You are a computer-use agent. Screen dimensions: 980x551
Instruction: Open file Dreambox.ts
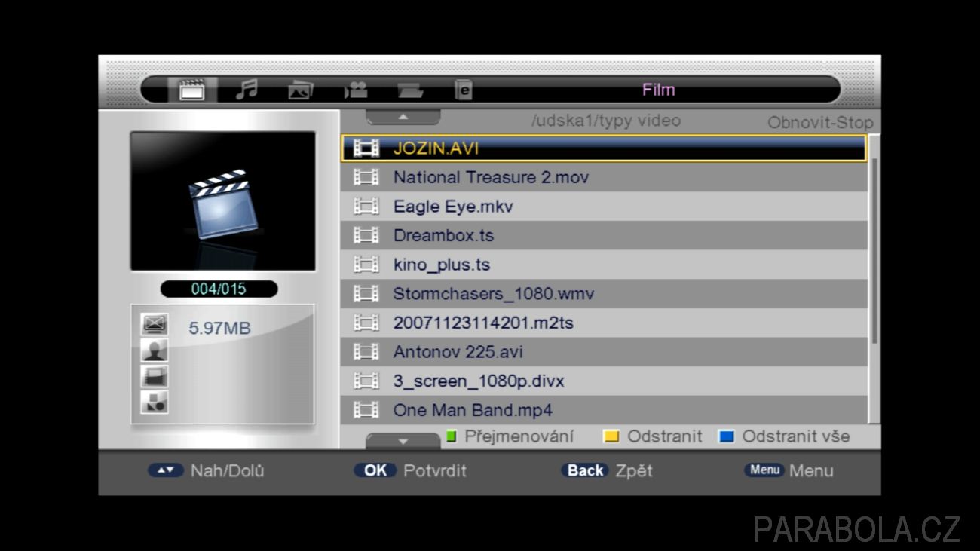tap(605, 236)
